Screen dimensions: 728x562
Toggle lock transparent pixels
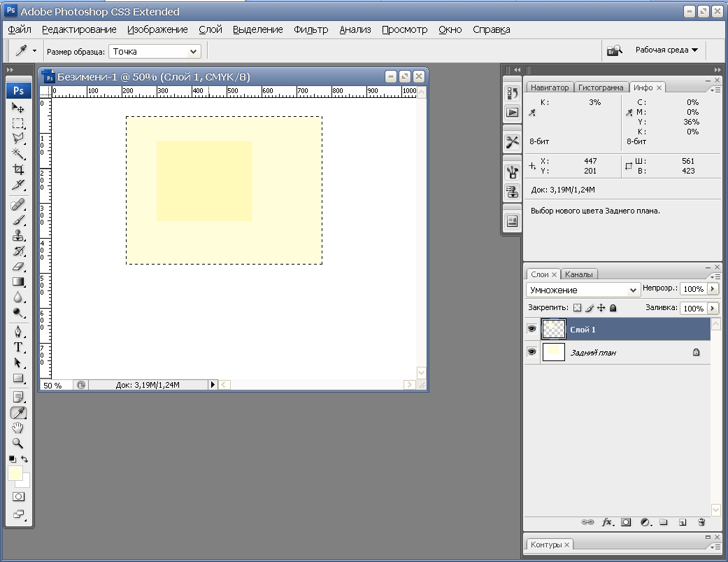pyautogui.click(x=577, y=307)
